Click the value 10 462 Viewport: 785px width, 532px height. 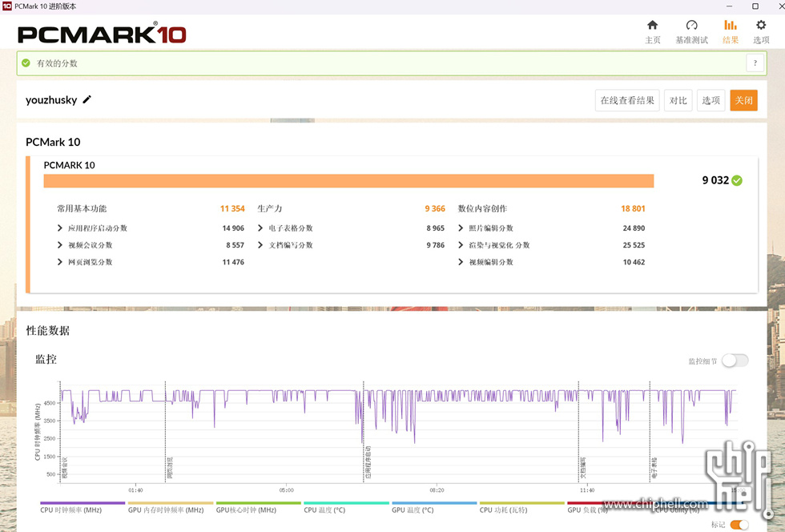[634, 262]
